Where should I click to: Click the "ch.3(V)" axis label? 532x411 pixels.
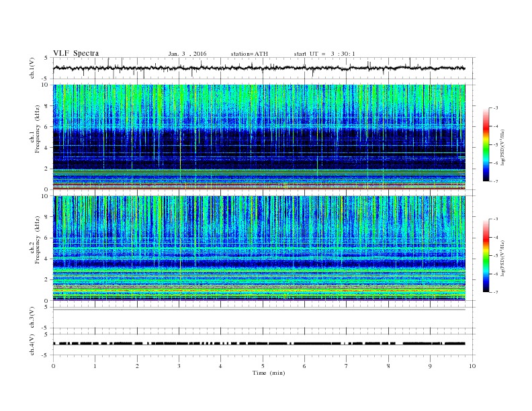click(32, 318)
